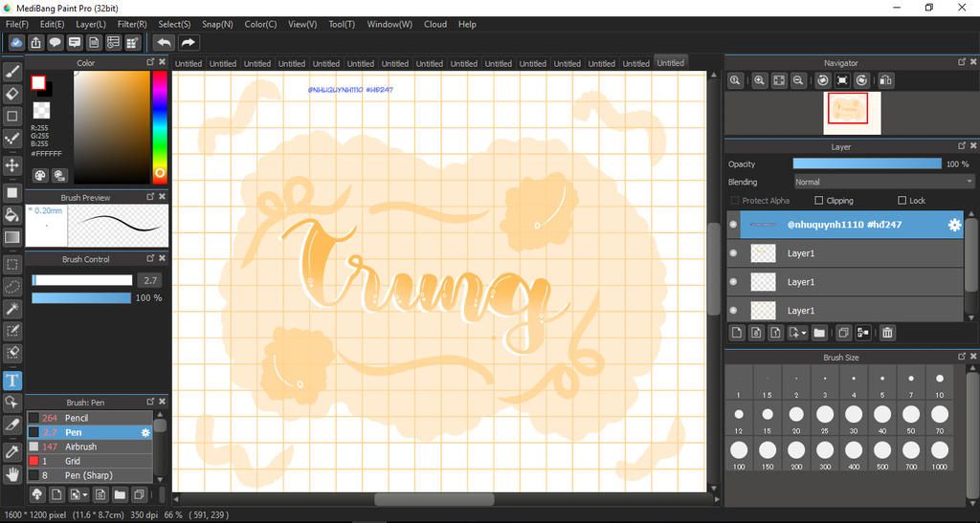Screen dimensions: 980x523
Task: Open gear settings for @nhuquynh1110 layer
Action: coord(954,225)
